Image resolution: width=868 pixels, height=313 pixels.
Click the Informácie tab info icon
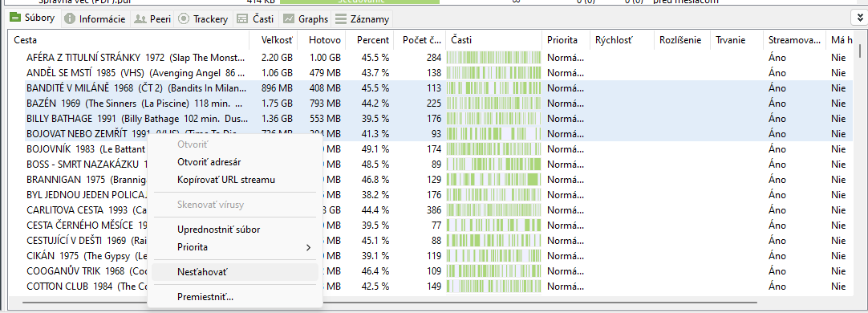coord(70,19)
